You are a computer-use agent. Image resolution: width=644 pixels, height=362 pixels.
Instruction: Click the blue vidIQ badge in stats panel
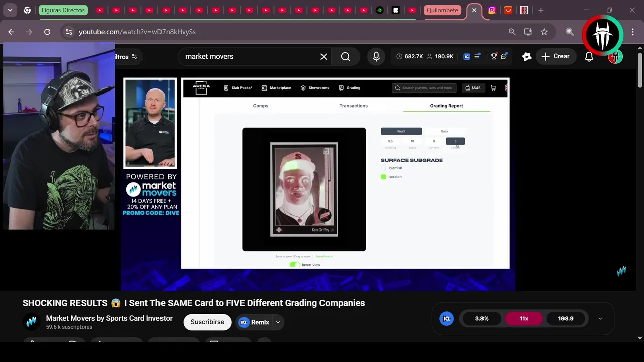[x=446, y=319]
